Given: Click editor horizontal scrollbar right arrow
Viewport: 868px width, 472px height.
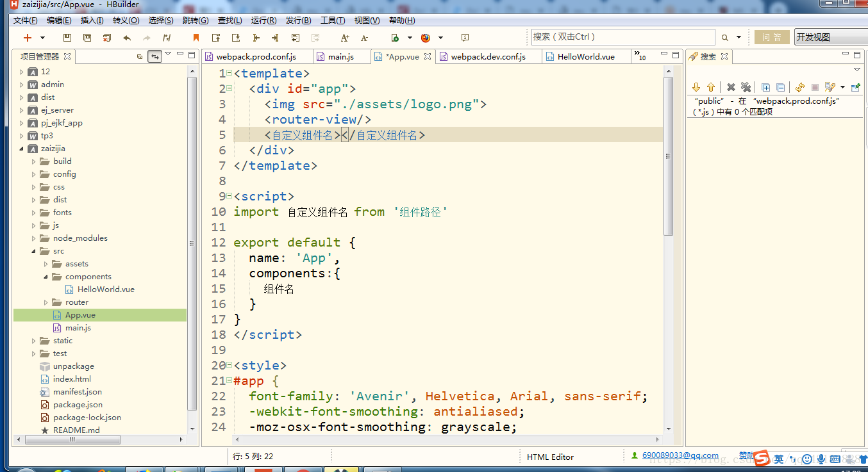Looking at the screenshot, I should pyautogui.click(x=658, y=440).
